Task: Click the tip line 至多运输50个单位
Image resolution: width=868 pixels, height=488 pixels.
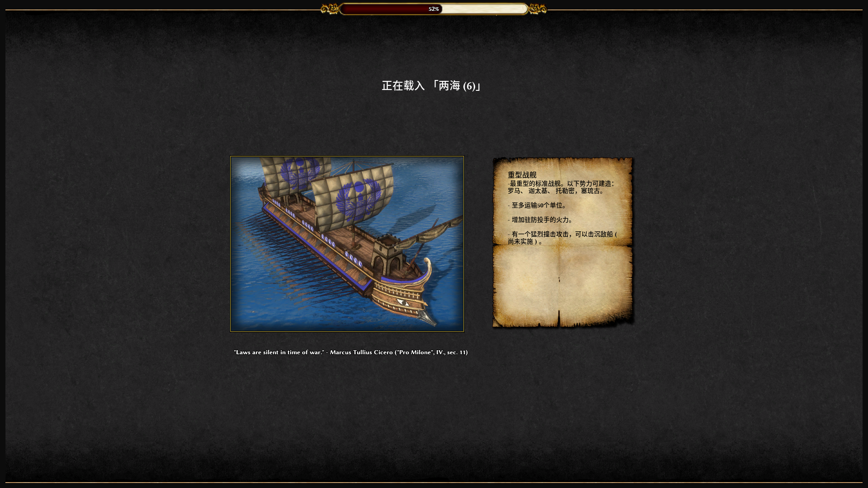Action: (x=537, y=205)
